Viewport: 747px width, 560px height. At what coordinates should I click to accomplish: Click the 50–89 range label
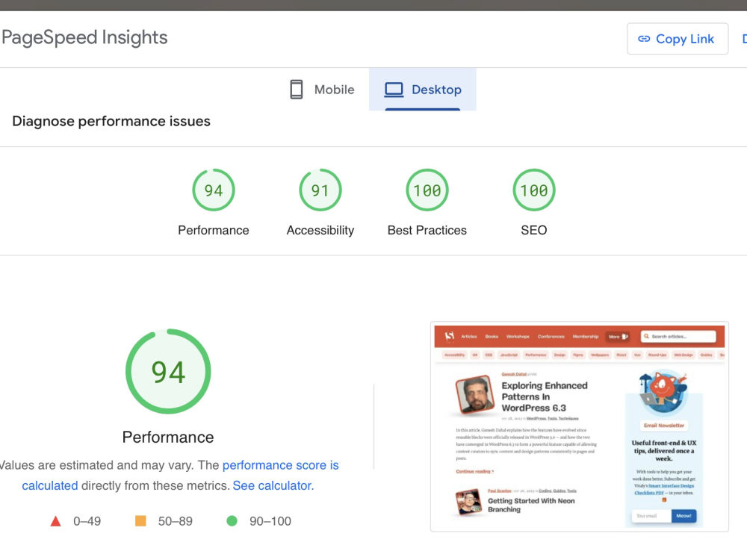click(176, 521)
